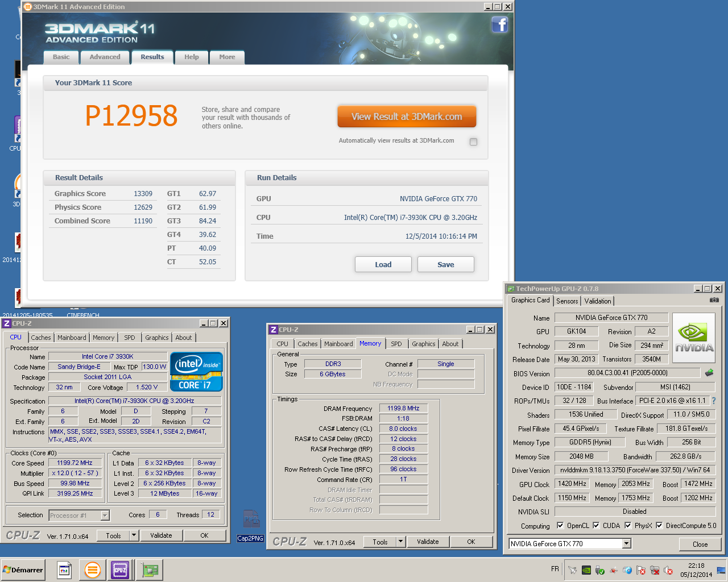Click the GPU Name field GeForce GTX 770
The image size is (728, 582).
pos(611,318)
